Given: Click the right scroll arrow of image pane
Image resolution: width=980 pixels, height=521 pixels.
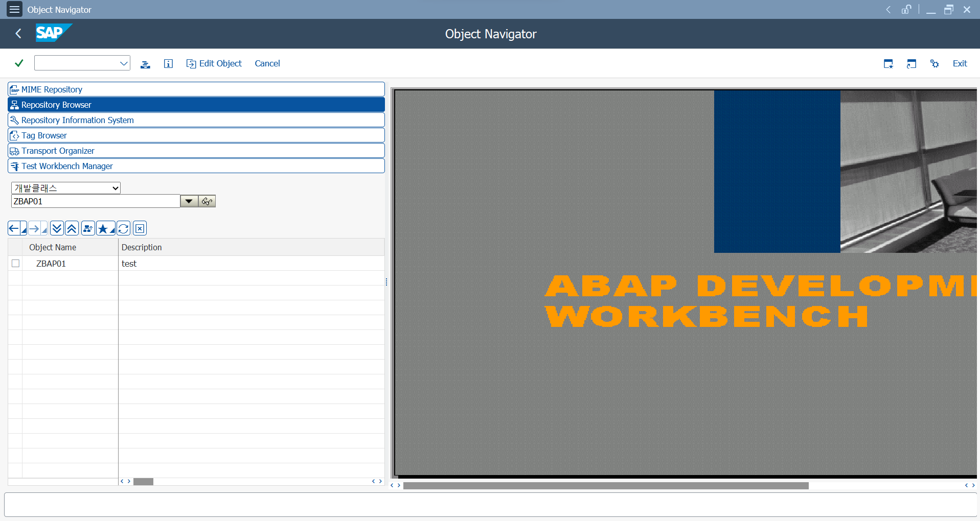Looking at the screenshot, I should [973, 485].
